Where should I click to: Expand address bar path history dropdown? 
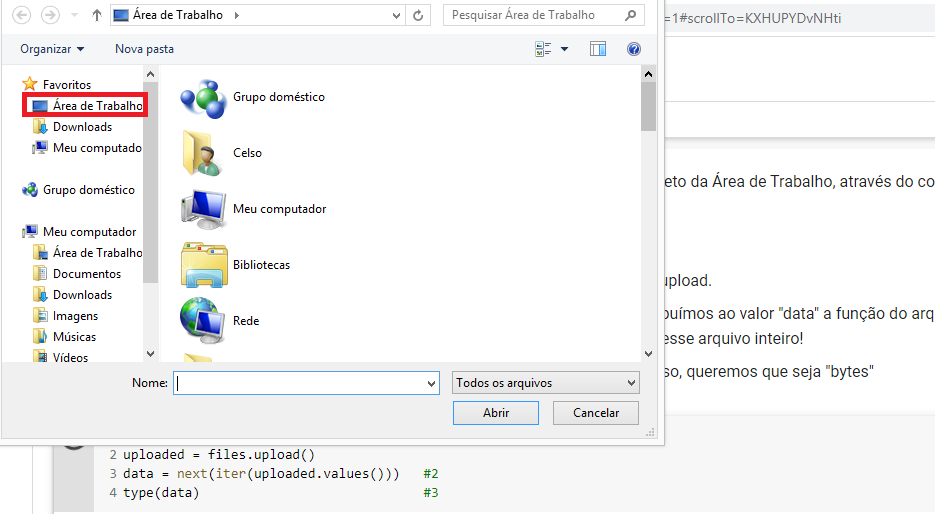click(397, 16)
